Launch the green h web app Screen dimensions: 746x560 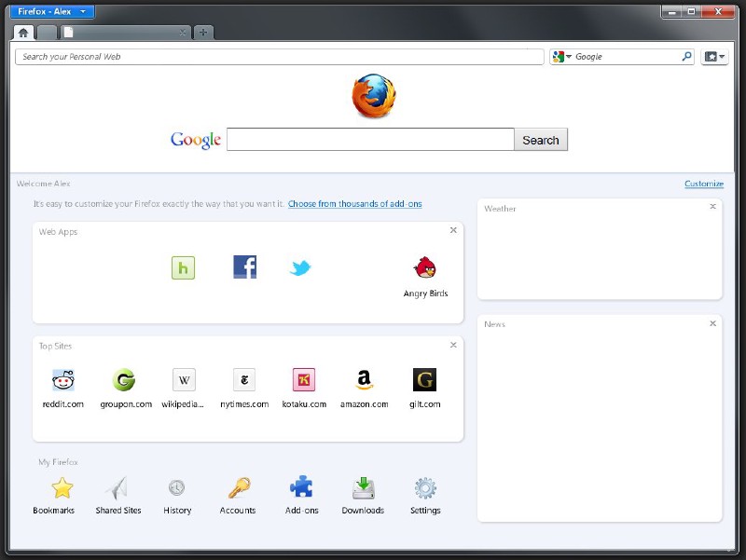183,267
